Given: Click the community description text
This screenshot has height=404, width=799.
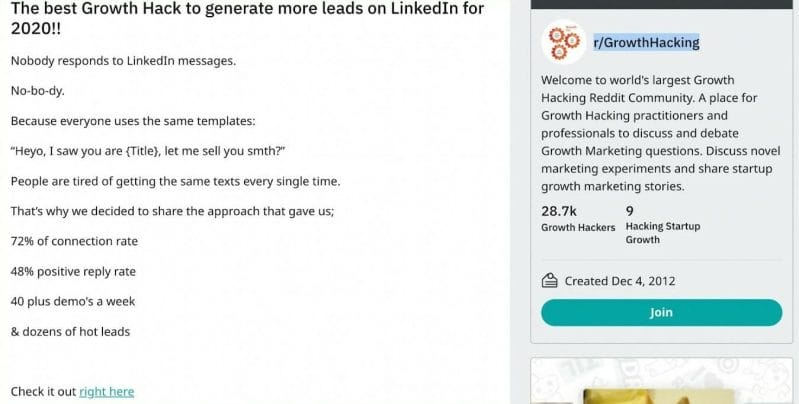Looking at the screenshot, I should [x=660, y=133].
